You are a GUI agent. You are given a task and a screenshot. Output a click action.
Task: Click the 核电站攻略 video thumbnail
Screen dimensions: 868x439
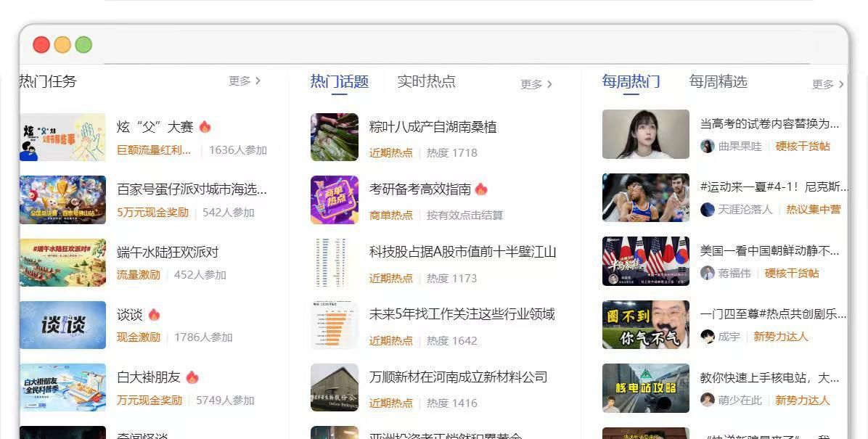tap(645, 388)
